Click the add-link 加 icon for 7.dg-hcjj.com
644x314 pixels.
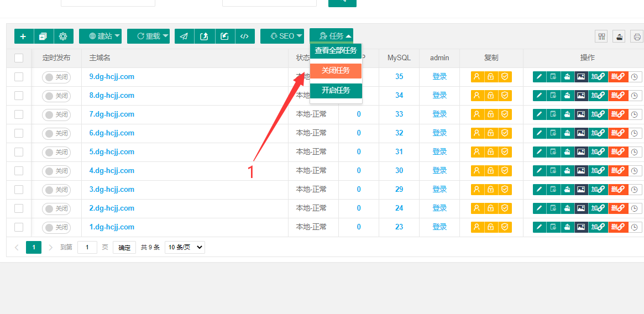598,114
